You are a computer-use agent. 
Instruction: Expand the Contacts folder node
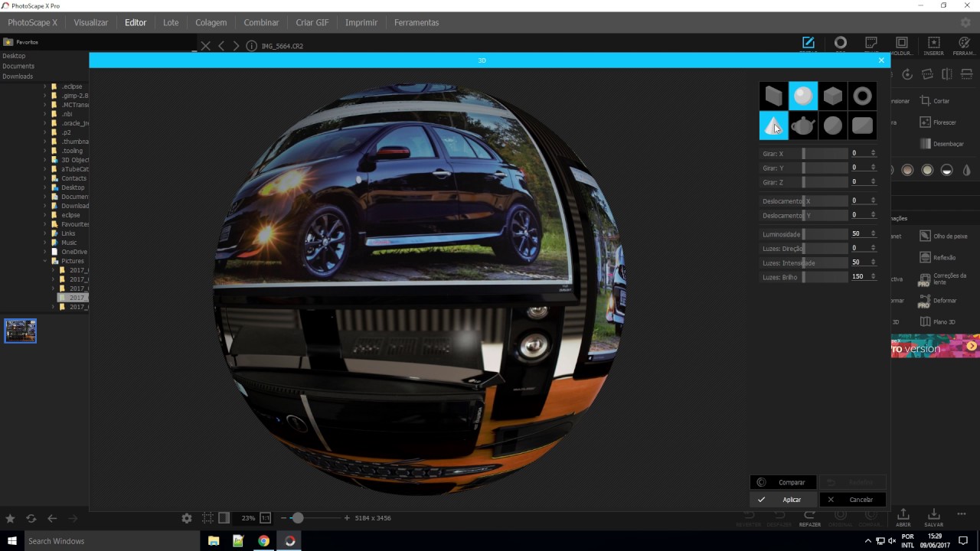click(45, 178)
